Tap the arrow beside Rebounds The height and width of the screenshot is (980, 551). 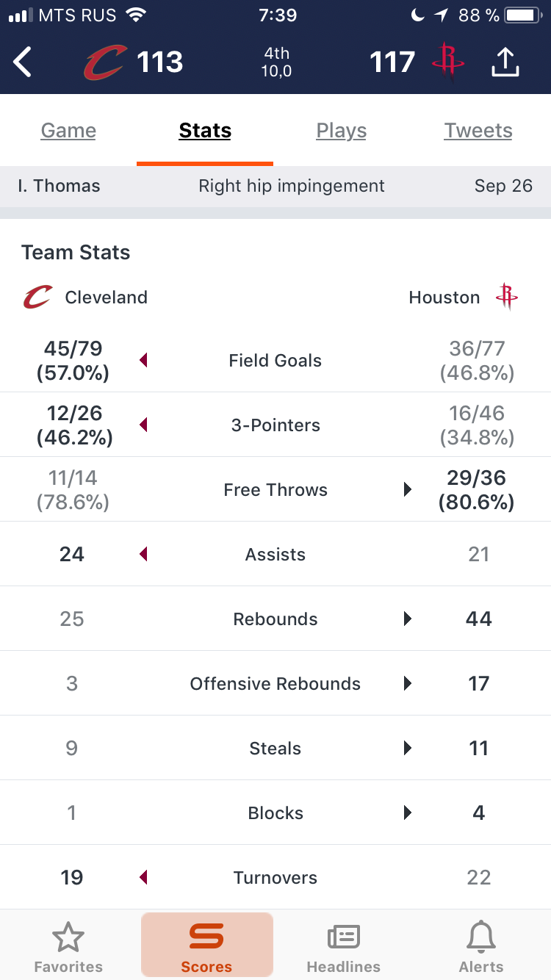click(x=408, y=619)
